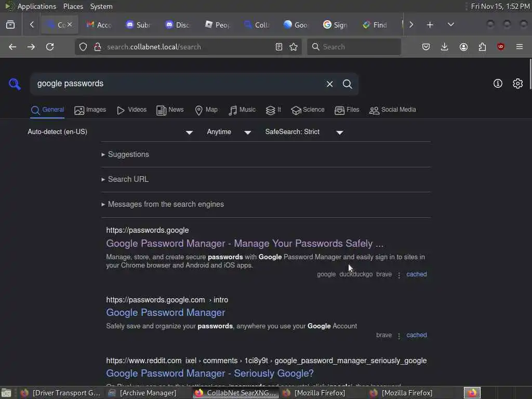Screen dimensions: 532x399
Task: Open the Firefox account icon
Action: coord(463,47)
